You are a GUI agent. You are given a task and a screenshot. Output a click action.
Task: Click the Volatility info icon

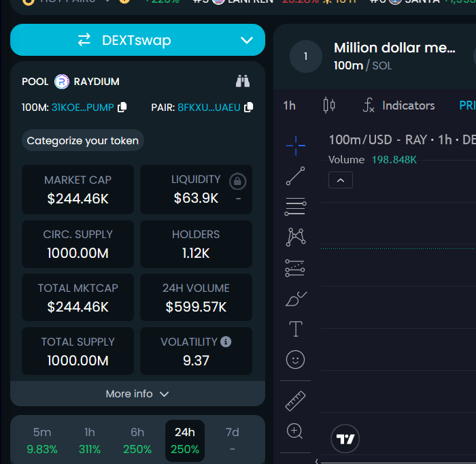(226, 342)
